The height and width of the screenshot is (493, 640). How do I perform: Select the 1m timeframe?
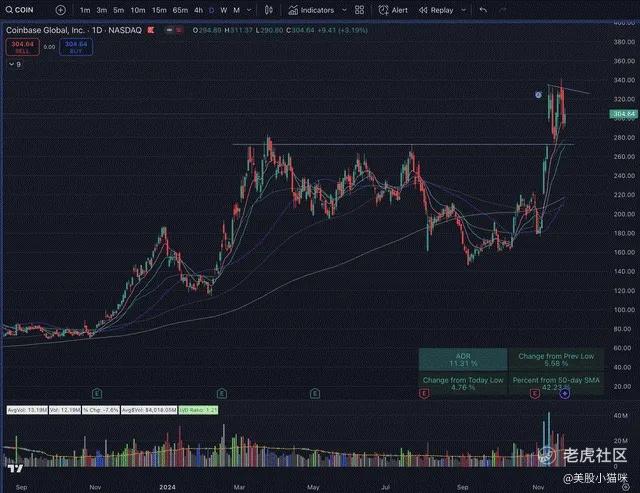coord(85,10)
